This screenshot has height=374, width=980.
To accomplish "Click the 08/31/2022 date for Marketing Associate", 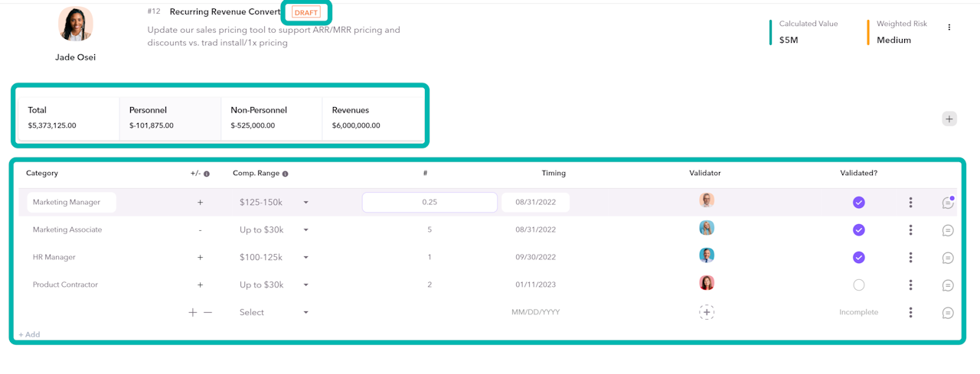I will pos(536,230).
